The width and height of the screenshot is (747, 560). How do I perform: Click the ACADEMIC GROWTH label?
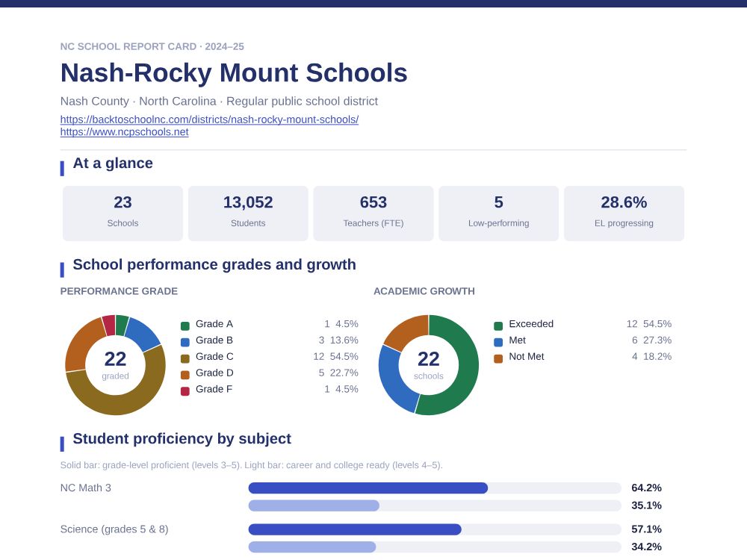point(424,291)
